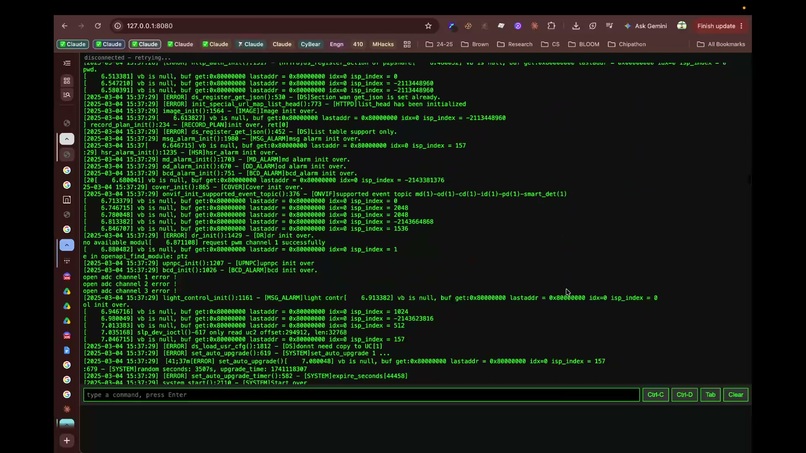
Task: Open the CyBear bookmark
Action: click(x=310, y=44)
